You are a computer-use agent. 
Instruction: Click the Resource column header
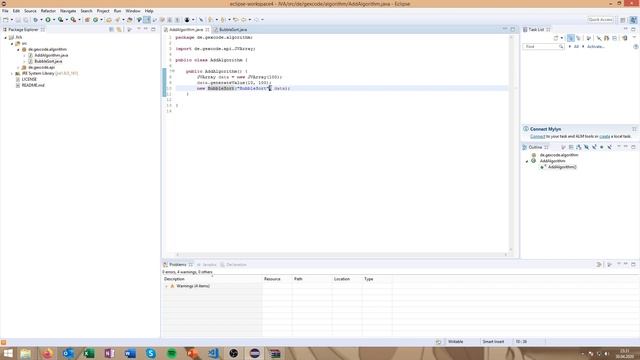tap(272, 279)
